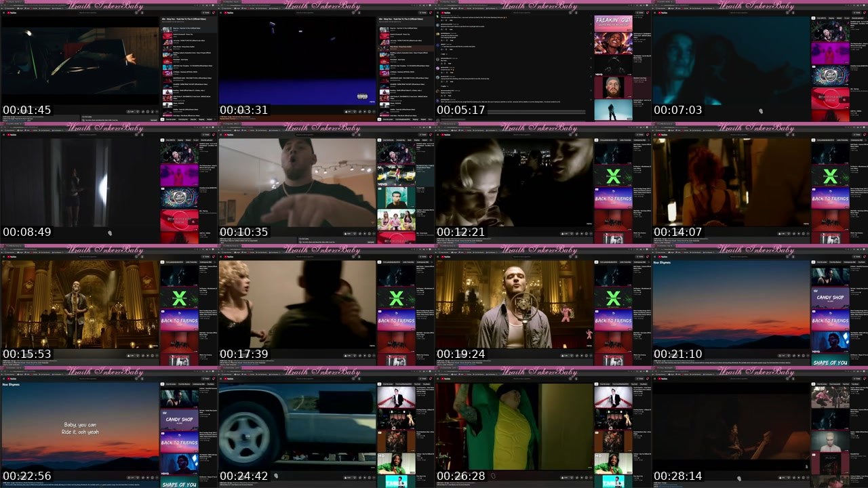The image size is (868, 488).
Task: Open the hamburger menu in the 00:03:31 frame
Action: point(221,12)
